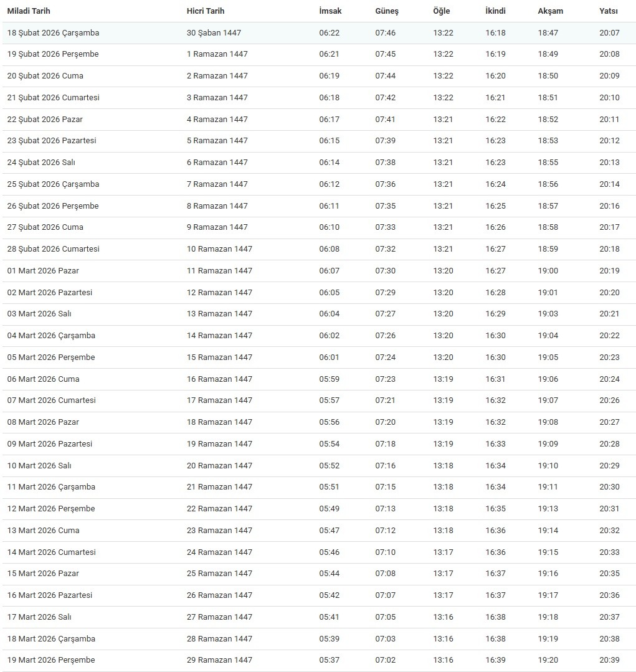Click the Miladi Tarih column header

tap(29, 11)
